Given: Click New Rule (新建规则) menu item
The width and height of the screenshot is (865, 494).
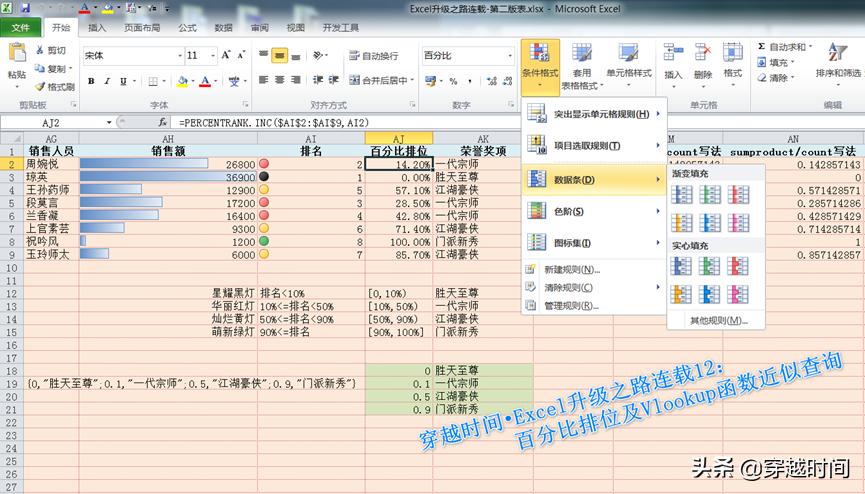Looking at the screenshot, I should click(x=594, y=269).
